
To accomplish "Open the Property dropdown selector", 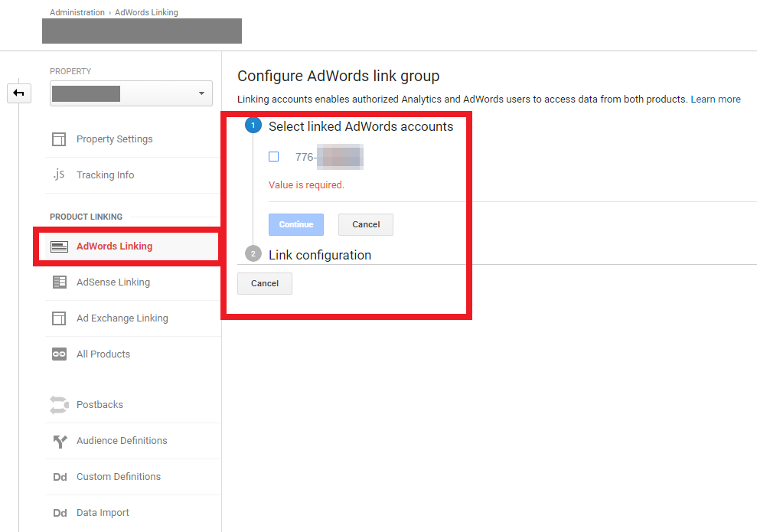I will [x=132, y=93].
